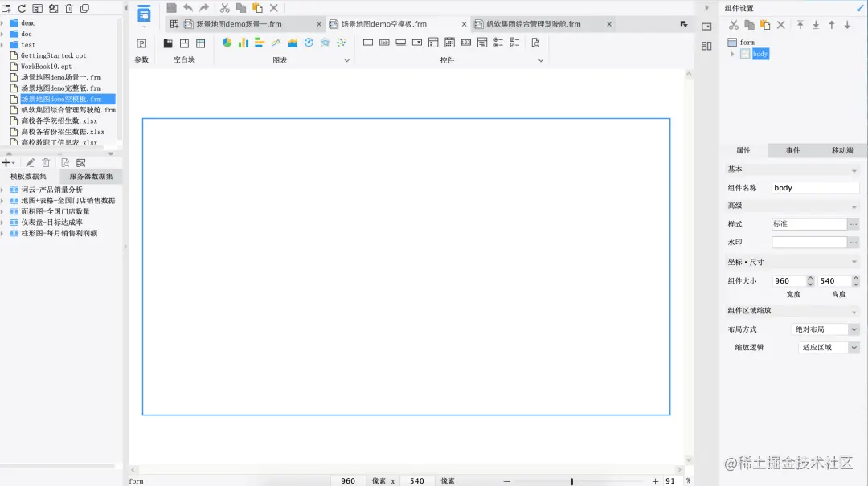Increase the 高度 540 stepper value
Viewport: 868px width, 486px height.
[856, 278]
